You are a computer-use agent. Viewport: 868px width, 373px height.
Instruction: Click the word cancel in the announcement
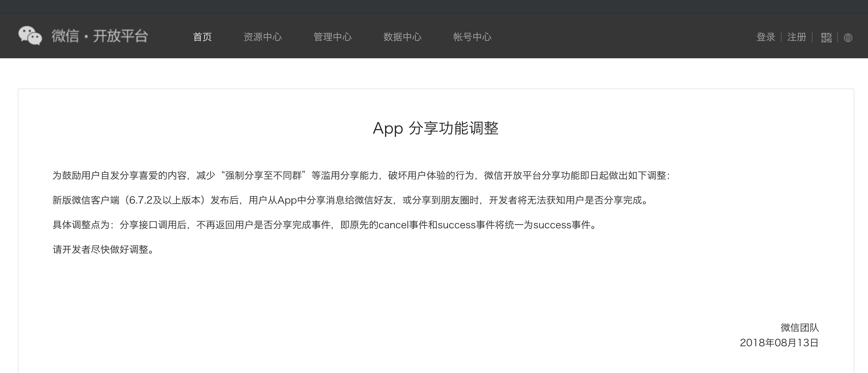[393, 225]
